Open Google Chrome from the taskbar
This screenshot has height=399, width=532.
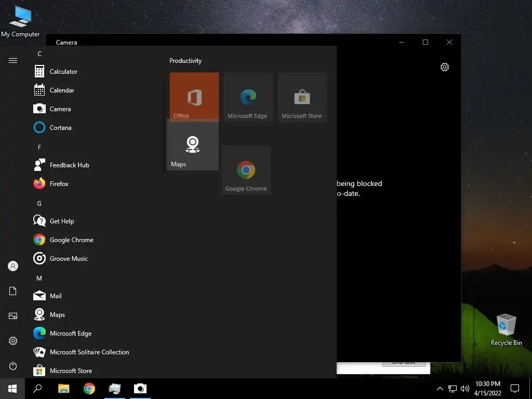point(89,389)
